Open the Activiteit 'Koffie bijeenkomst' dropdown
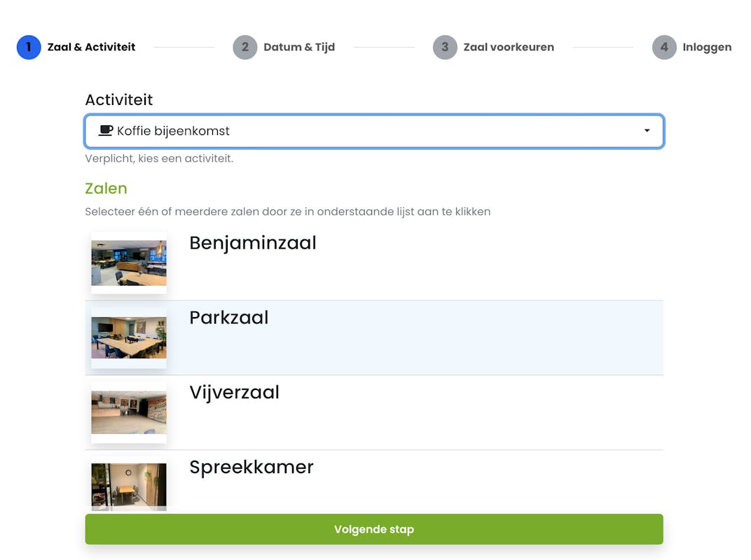Screen dimensions: 751x560 click(x=374, y=132)
